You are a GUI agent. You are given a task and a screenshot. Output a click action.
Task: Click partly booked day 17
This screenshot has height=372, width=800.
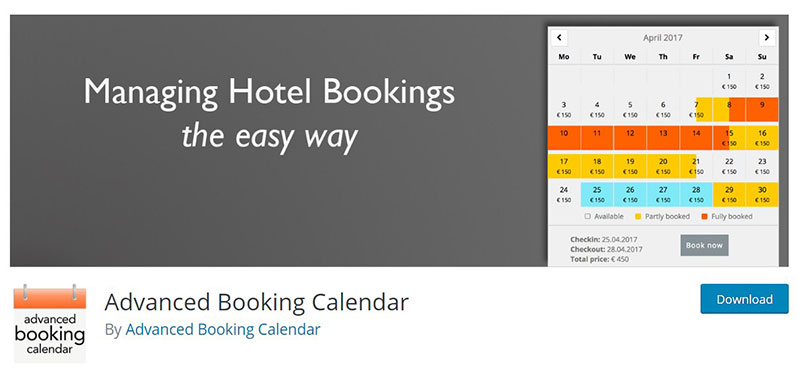(564, 166)
